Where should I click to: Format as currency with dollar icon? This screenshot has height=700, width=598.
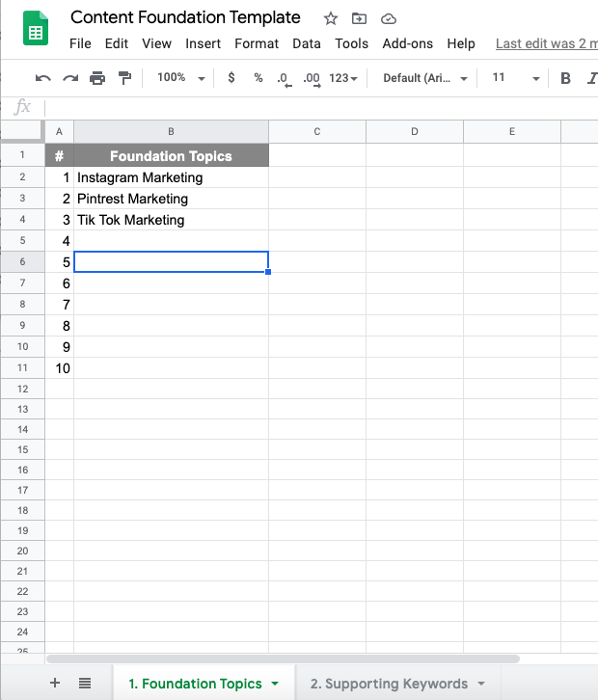231,78
